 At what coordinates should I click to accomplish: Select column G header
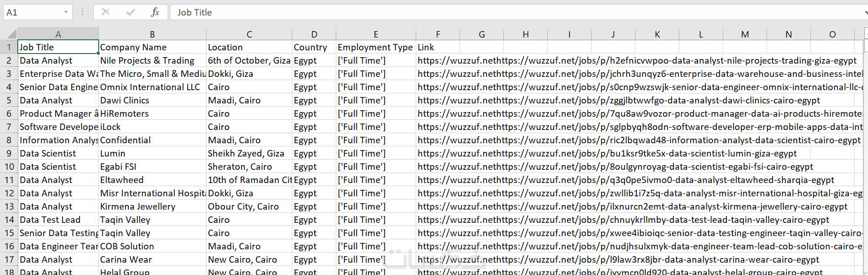[482, 34]
